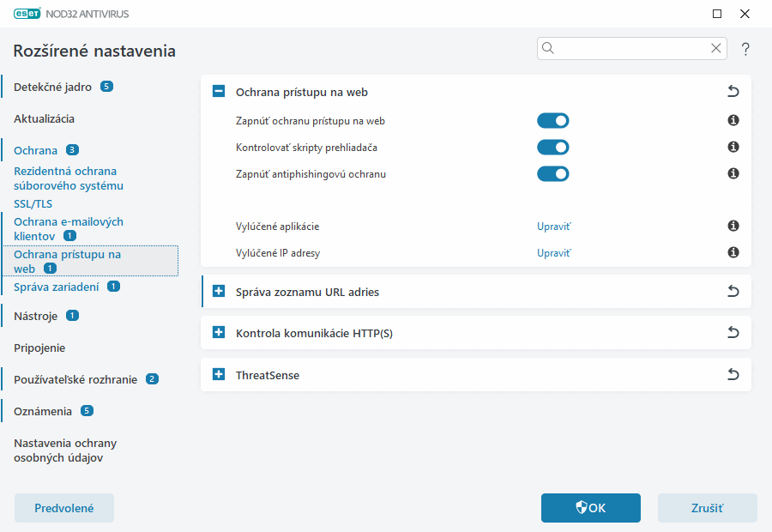Turn off Kontrolovať skripty prehliadača
This screenshot has height=532, width=772.
pos(553,147)
